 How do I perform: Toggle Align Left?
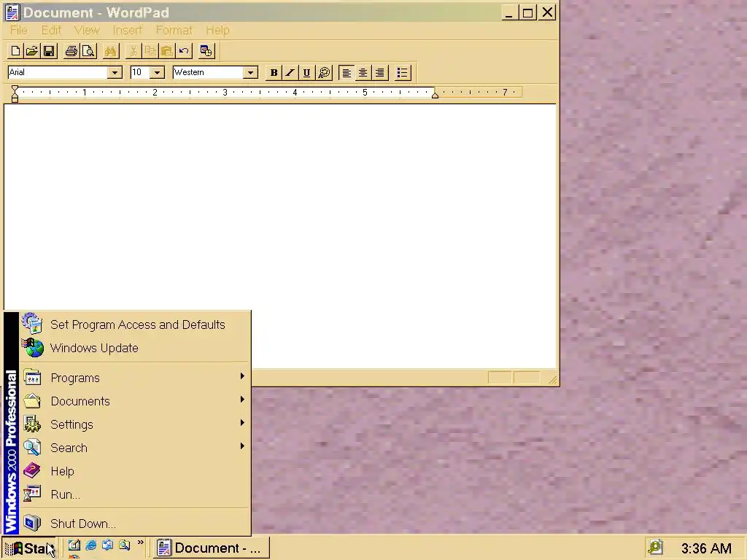(x=347, y=72)
